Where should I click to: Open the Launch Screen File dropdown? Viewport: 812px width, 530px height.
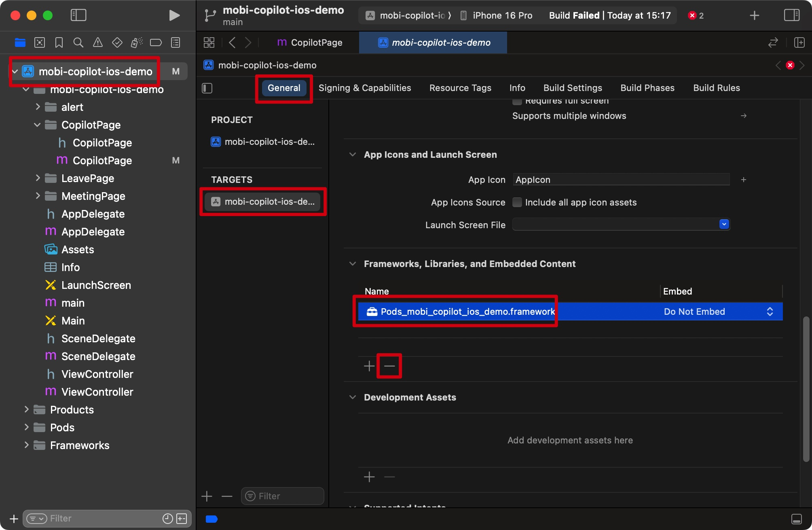point(724,224)
